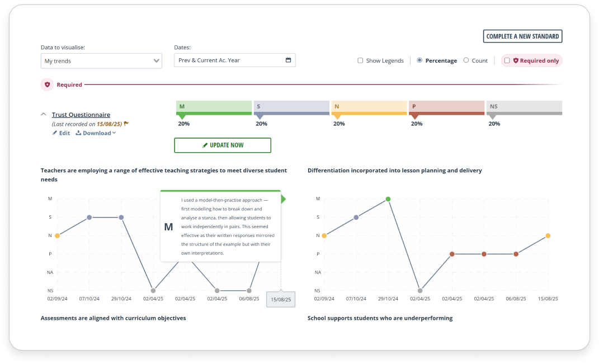Select the Percentage radio button
This screenshot has height=364, width=599.
click(419, 60)
